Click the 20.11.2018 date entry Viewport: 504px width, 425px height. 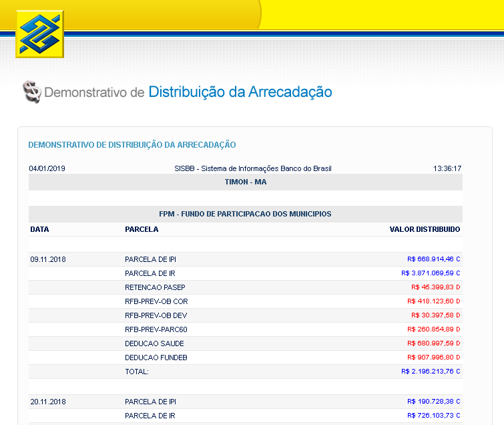pyautogui.click(x=48, y=402)
